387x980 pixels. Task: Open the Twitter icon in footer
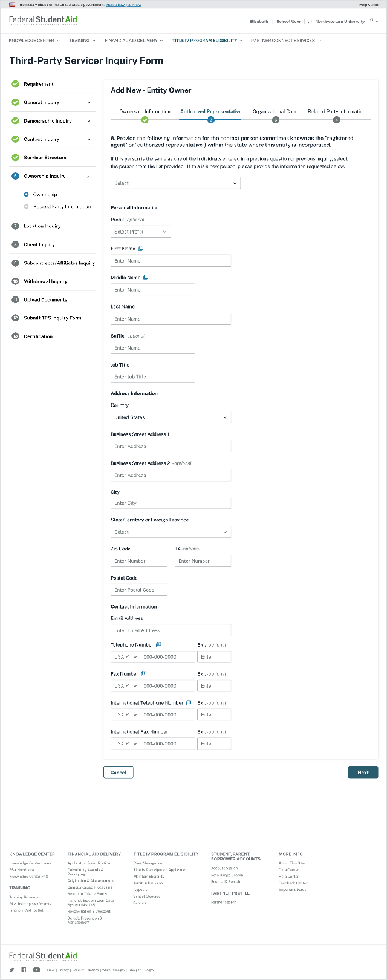click(x=12, y=970)
